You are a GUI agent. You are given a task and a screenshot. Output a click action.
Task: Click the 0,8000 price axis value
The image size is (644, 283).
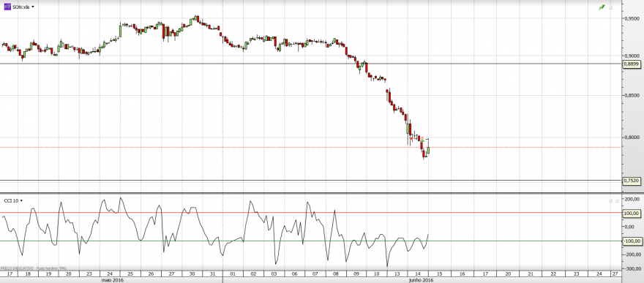tap(632, 137)
